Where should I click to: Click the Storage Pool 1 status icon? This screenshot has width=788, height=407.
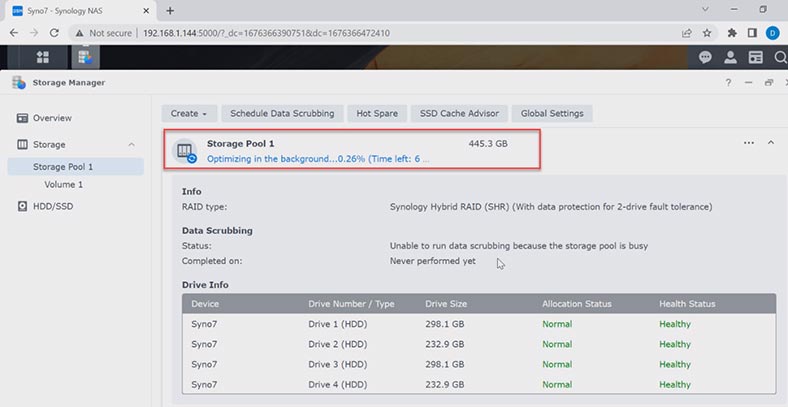point(184,151)
